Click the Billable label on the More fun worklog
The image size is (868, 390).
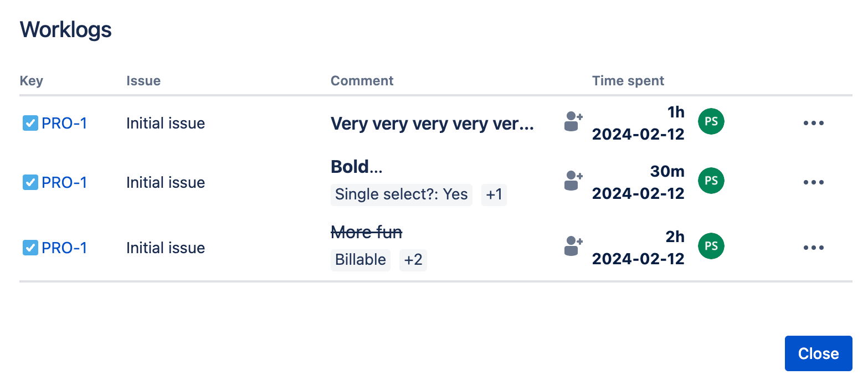360,260
